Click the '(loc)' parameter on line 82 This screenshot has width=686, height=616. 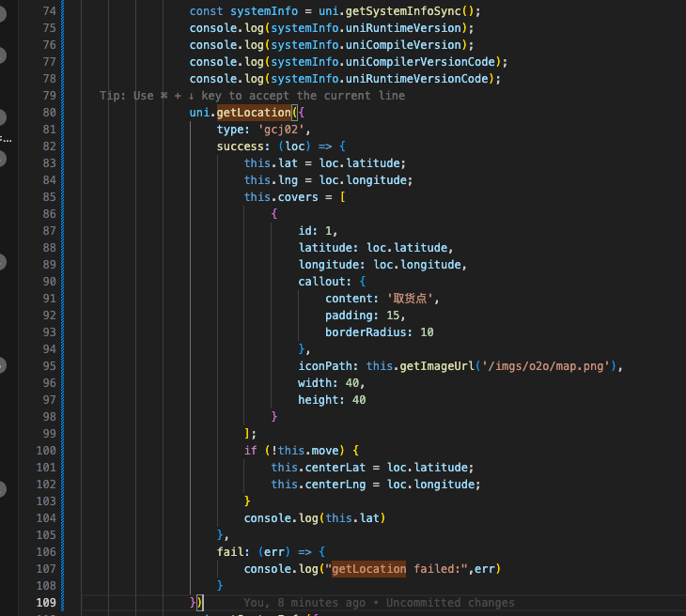294,146
